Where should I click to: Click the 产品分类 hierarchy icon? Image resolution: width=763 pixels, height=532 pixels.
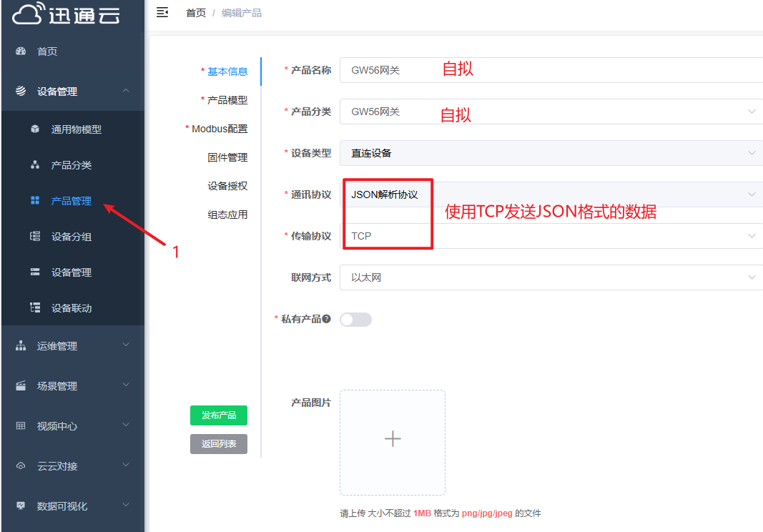[x=35, y=165]
